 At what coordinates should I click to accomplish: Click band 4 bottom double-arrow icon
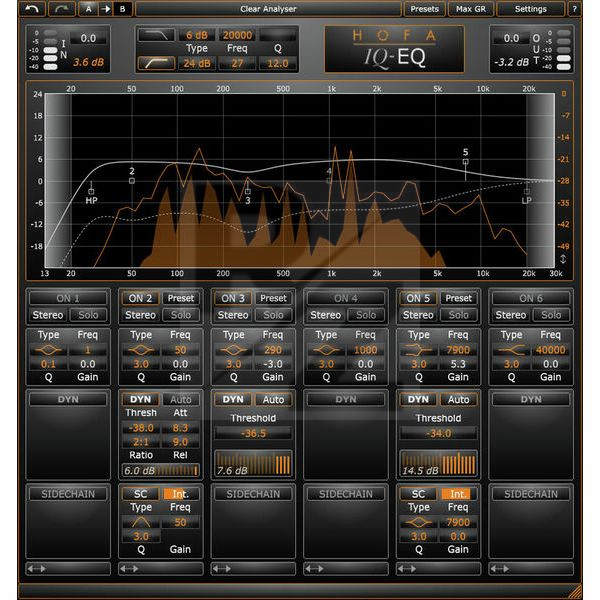point(315,569)
